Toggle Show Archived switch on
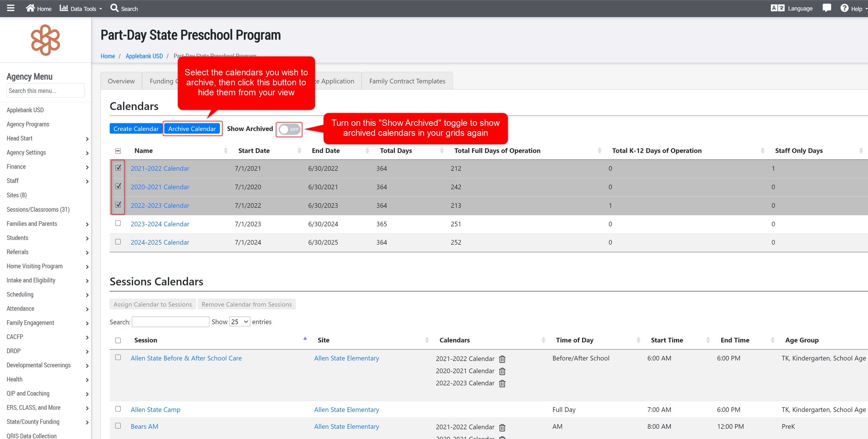 pyautogui.click(x=289, y=130)
